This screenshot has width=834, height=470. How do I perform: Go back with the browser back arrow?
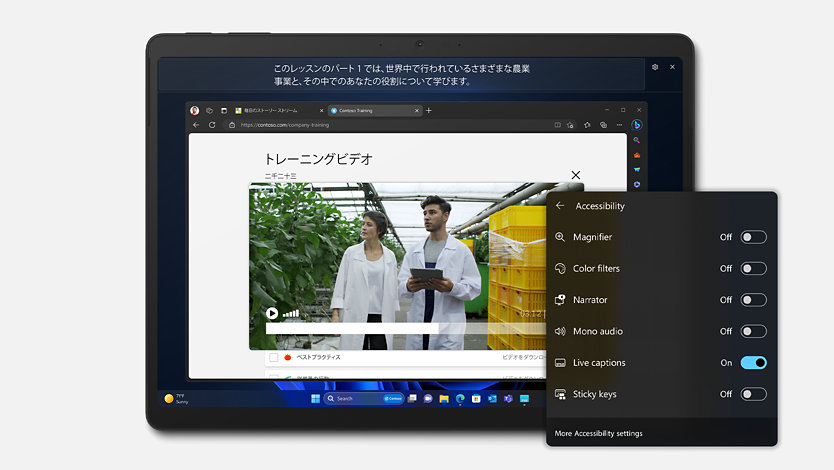click(196, 125)
